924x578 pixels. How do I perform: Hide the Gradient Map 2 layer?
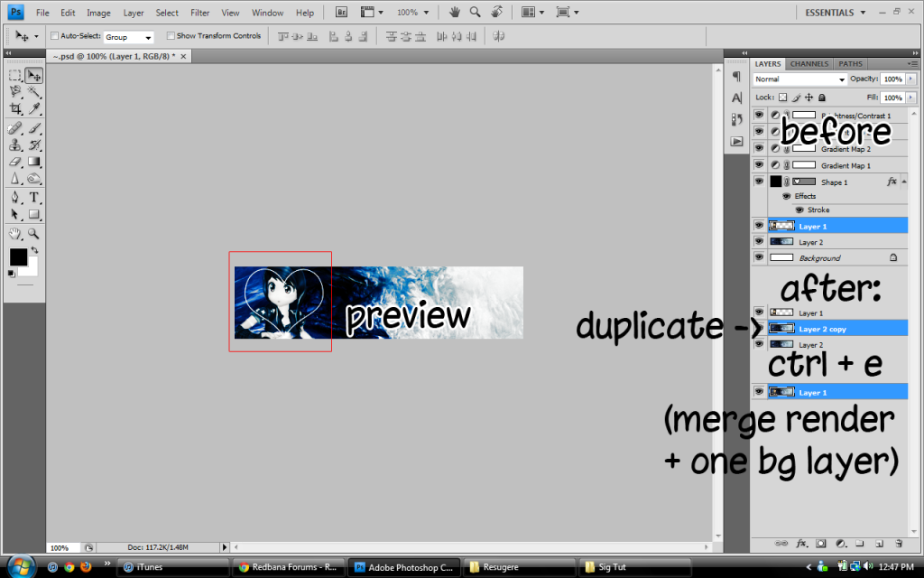pos(759,148)
